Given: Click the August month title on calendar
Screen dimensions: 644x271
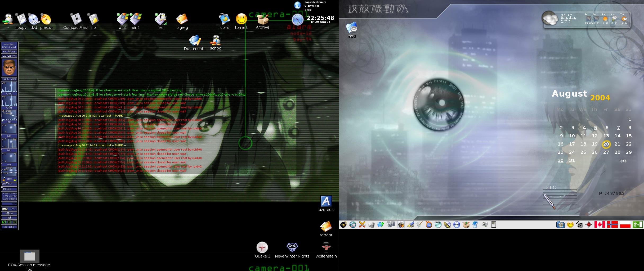Looking at the screenshot, I should coord(569,94).
